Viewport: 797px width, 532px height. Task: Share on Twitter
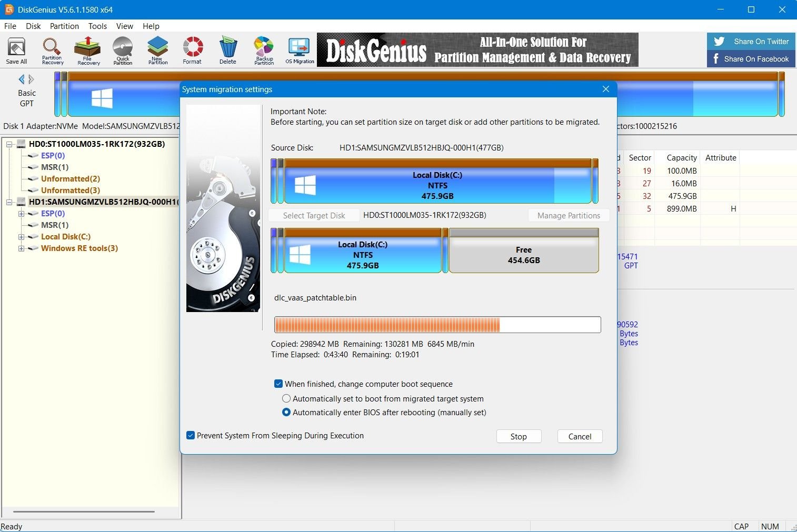(751, 42)
